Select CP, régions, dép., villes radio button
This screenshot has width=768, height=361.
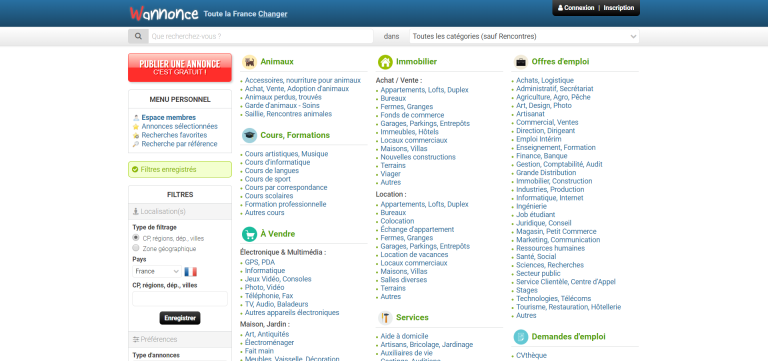[136, 238]
